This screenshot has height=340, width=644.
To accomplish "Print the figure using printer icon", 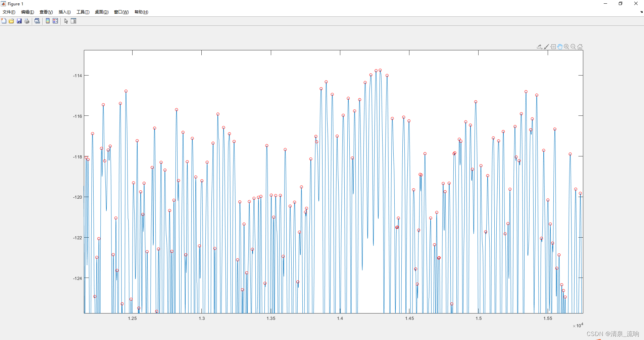I will (x=27, y=21).
